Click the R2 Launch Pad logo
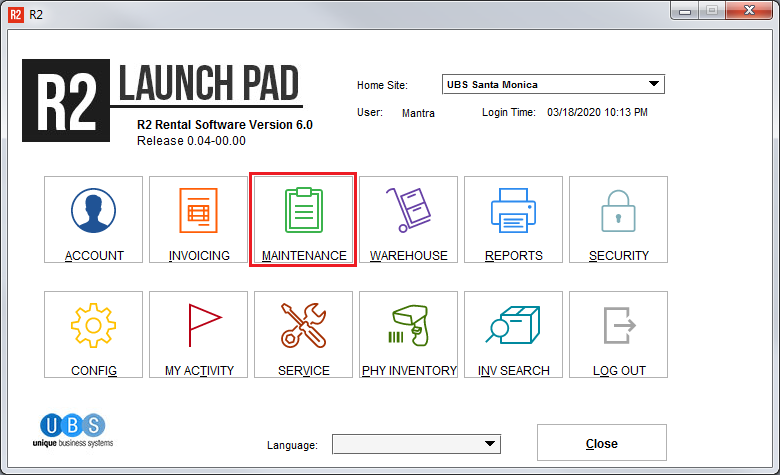Viewport: 780px width, 475px height. tap(162, 100)
